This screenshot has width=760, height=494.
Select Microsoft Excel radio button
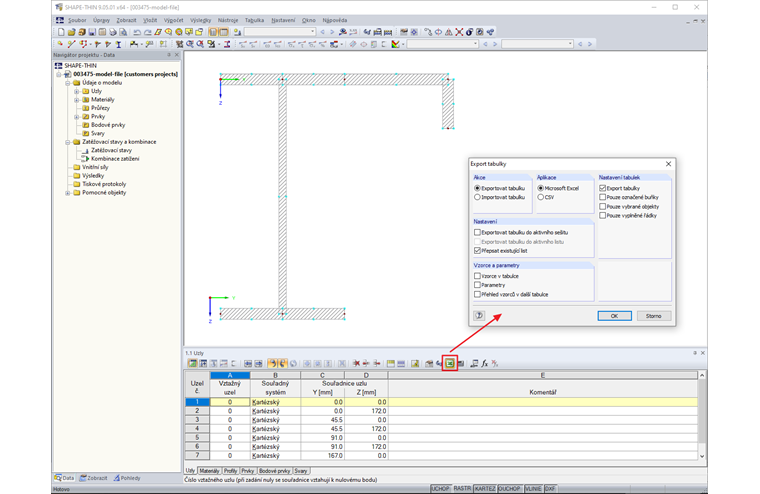[x=540, y=188]
